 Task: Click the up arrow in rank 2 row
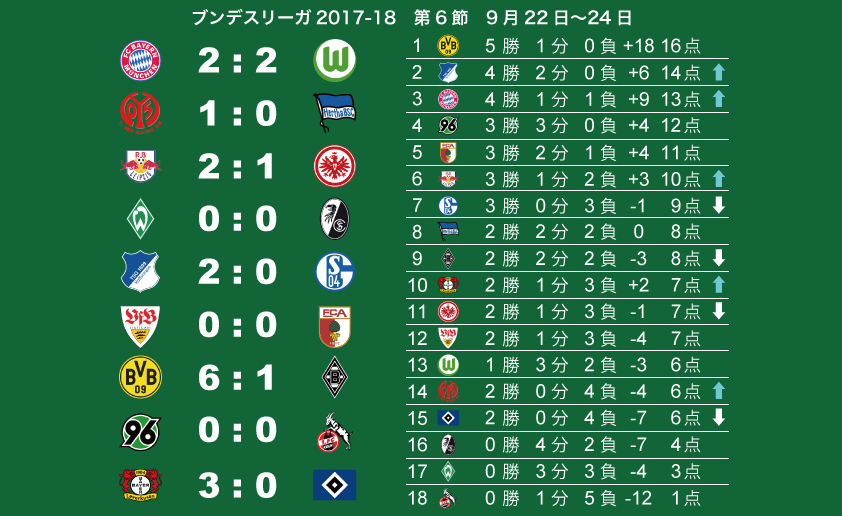pyautogui.click(x=718, y=72)
